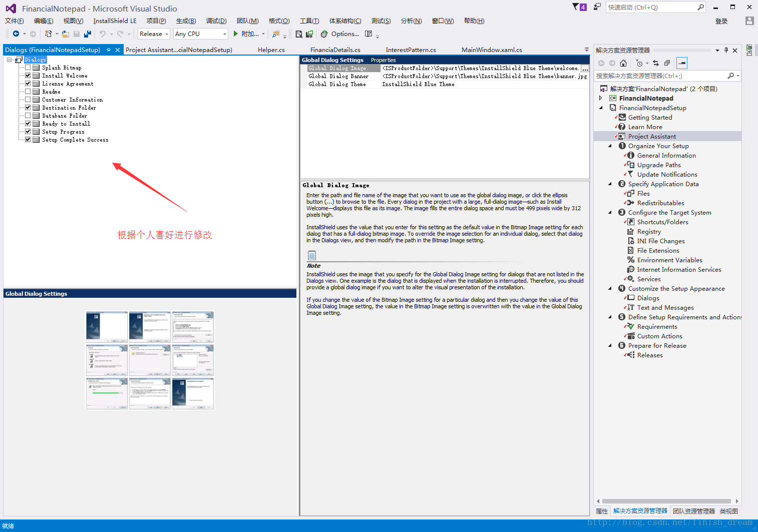This screenshot has height=532, width=758.
Task: Check the Database Folder dialog checkbox
Action: (28, 116)
